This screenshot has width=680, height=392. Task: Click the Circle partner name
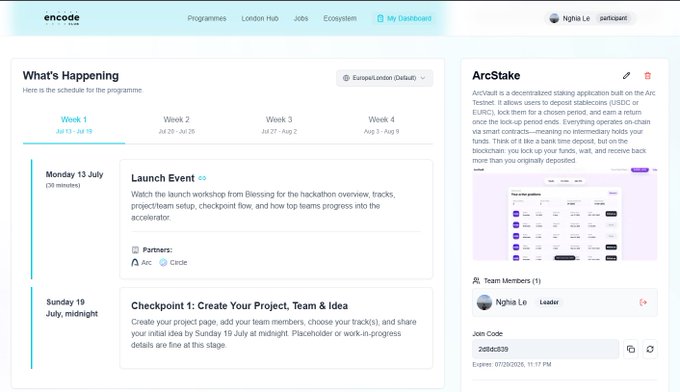pyautogui.click(x=178, y=262)
